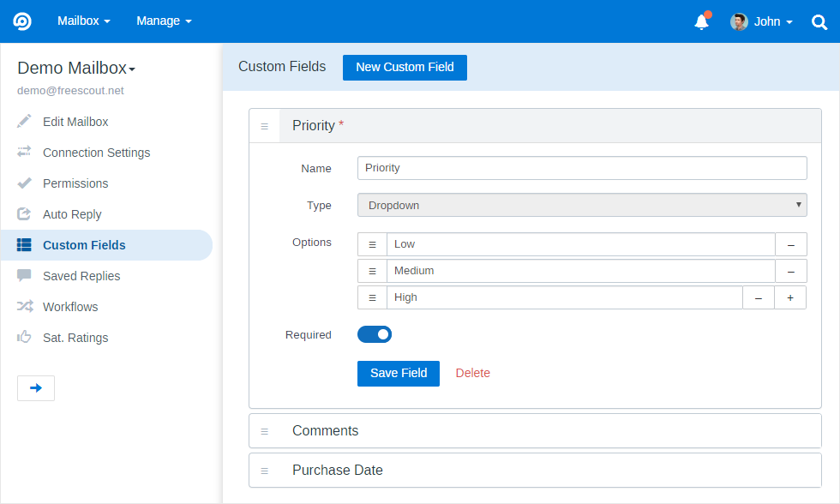This screenshot has width=840, height=504.
Task: Click the FreeScout logo icon
Action: click(x=21, y=21)
